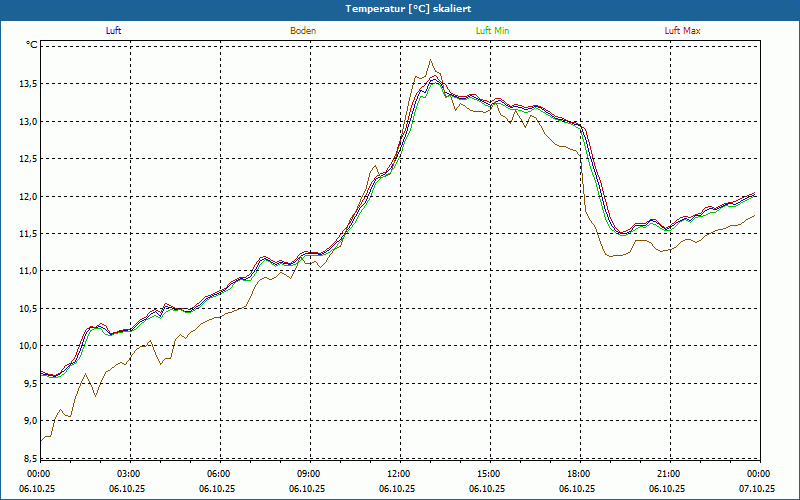Image resolution: width=800 pixels, height=500 pixels.
Task: Click the 07.10.25 date label
Action: click(757, 489)
